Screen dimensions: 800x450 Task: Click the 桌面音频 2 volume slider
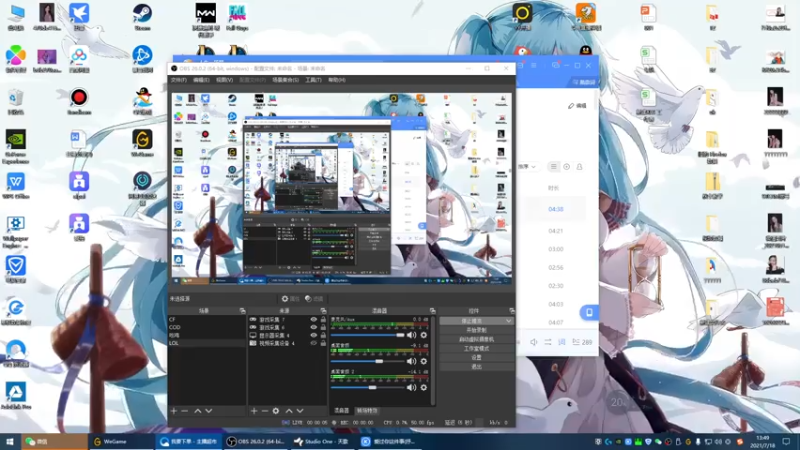[x=367, y=387]
